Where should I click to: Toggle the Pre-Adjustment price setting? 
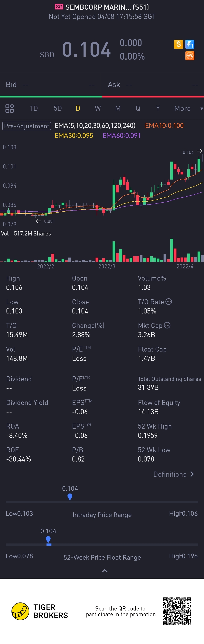click(27, 126)
